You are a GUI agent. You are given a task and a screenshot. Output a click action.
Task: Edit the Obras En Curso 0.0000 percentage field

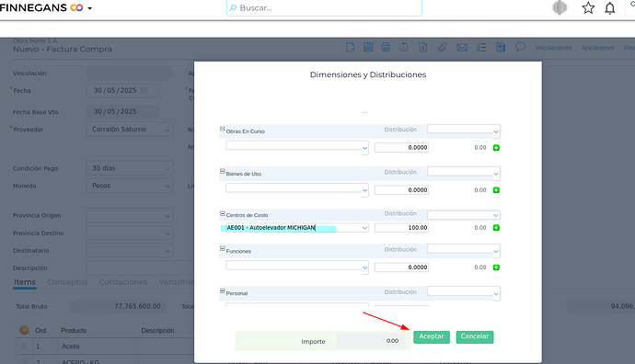(x=401, y=148)
